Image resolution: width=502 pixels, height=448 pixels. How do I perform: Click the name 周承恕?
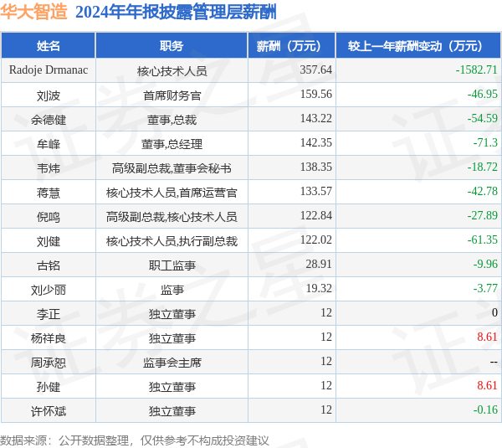[x=49, y=363]
